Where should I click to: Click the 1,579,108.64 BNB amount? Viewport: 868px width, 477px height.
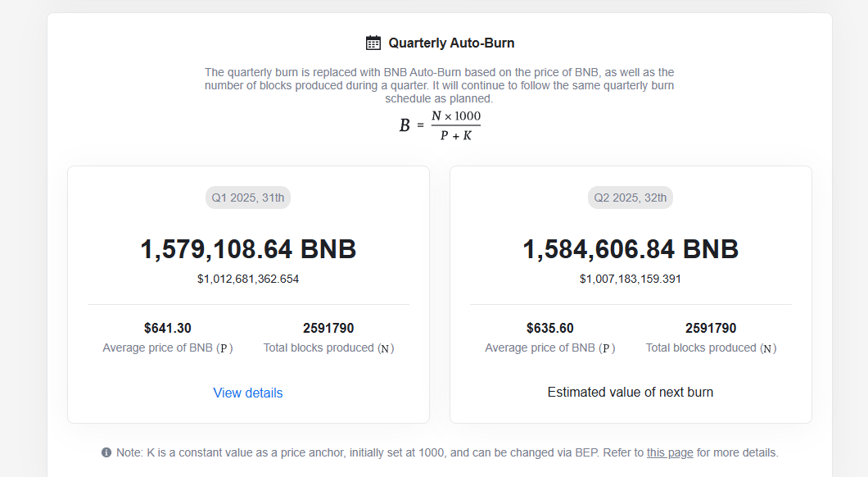(248, 249)
